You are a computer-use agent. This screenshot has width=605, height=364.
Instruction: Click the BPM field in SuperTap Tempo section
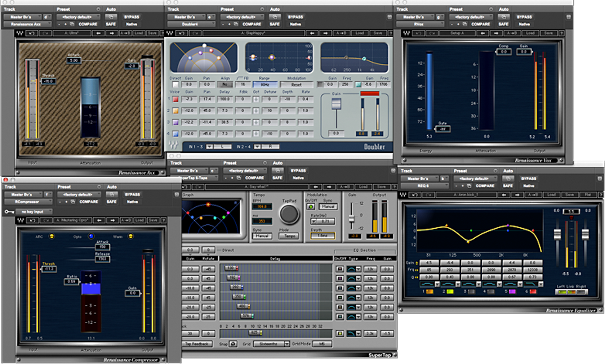(x=262, y=207)
